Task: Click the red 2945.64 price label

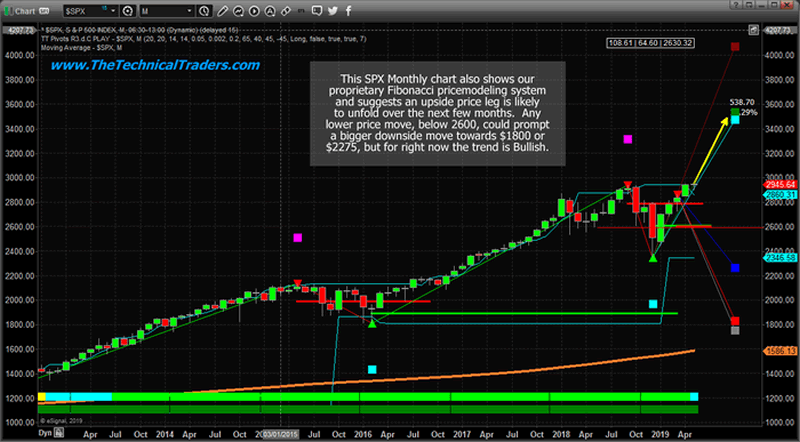Action: coord(780,185)
